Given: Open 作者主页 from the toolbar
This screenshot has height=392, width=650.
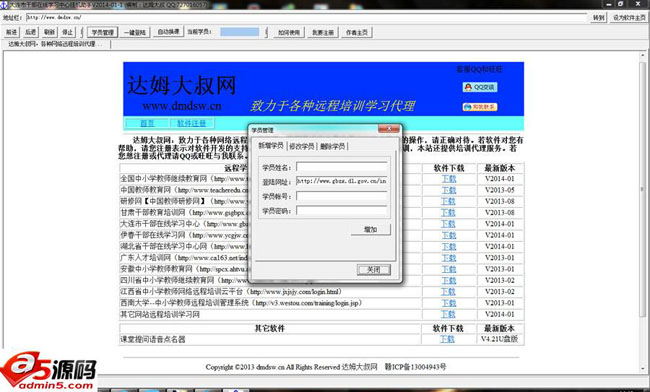Looking at the screenshot, I should point(357,32).
